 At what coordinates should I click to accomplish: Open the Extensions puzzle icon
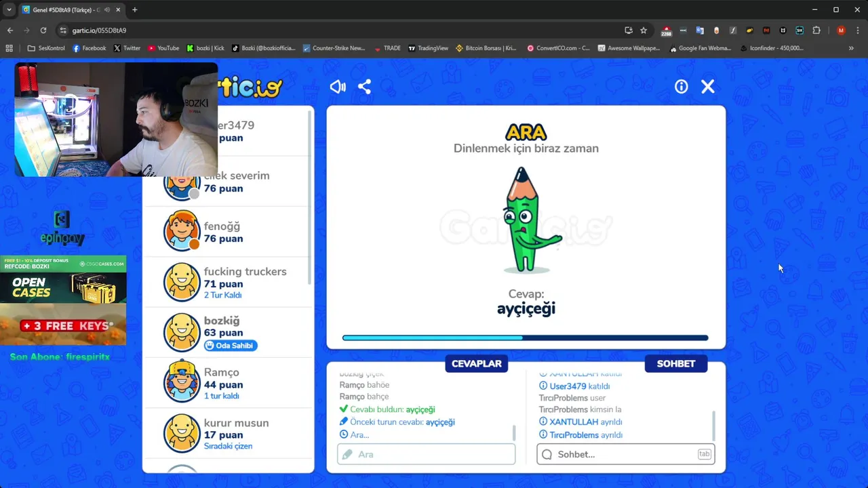[816, 30]
